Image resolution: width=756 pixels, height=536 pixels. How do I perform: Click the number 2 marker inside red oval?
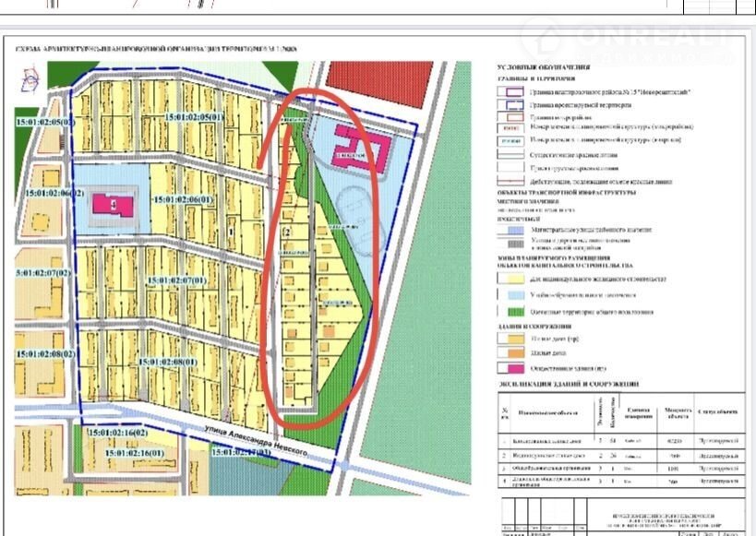(288, 230)
